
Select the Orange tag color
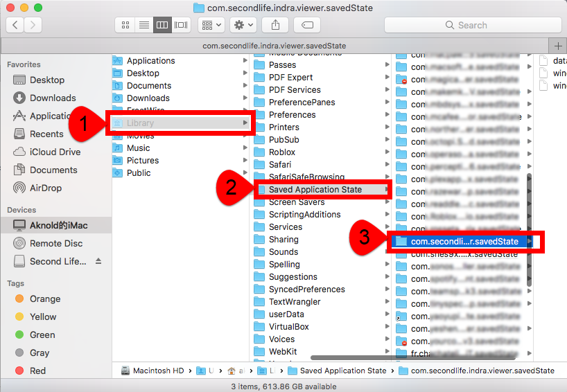click(x=45, y=299)
